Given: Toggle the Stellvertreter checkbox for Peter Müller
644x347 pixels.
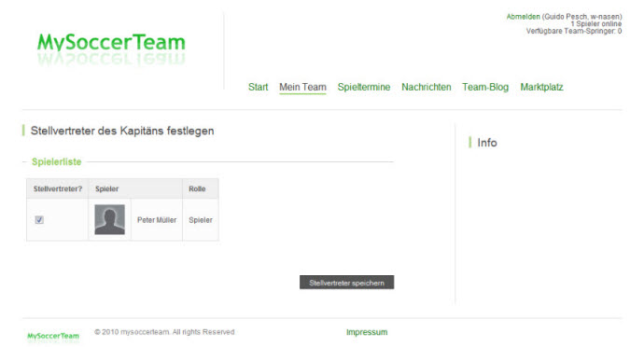Looking at the screenshot, I should (x=39, y=220).
